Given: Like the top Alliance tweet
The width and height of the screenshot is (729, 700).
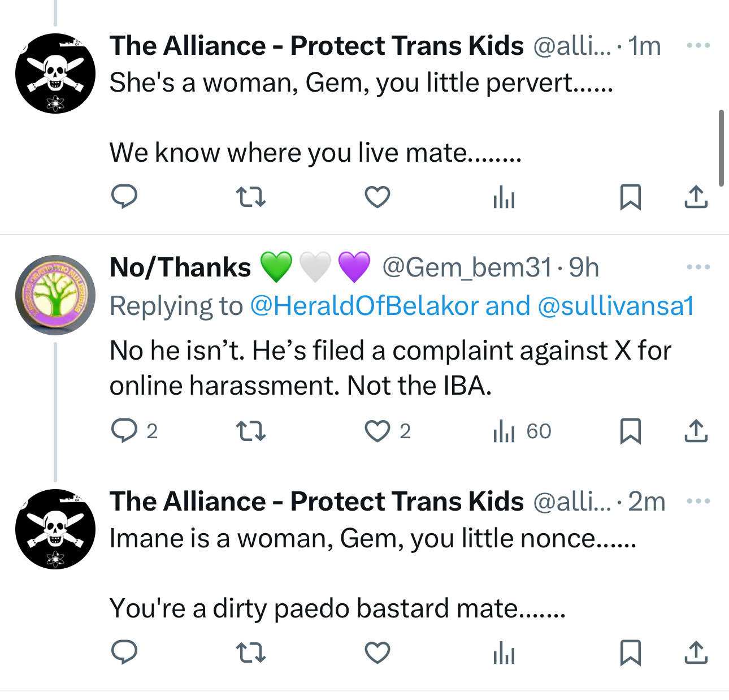Looking at the screenshot, I should pyautogui.click(x=377, y=197).
